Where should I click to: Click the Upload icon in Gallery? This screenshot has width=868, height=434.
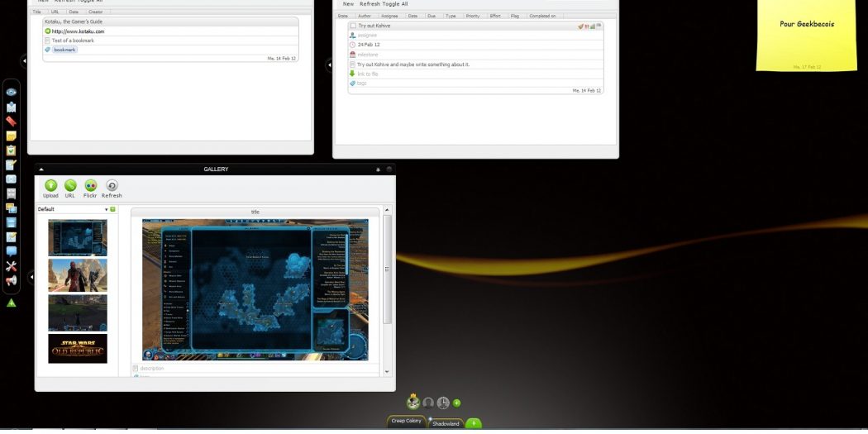pyautogui.click(x=50, y=186)
